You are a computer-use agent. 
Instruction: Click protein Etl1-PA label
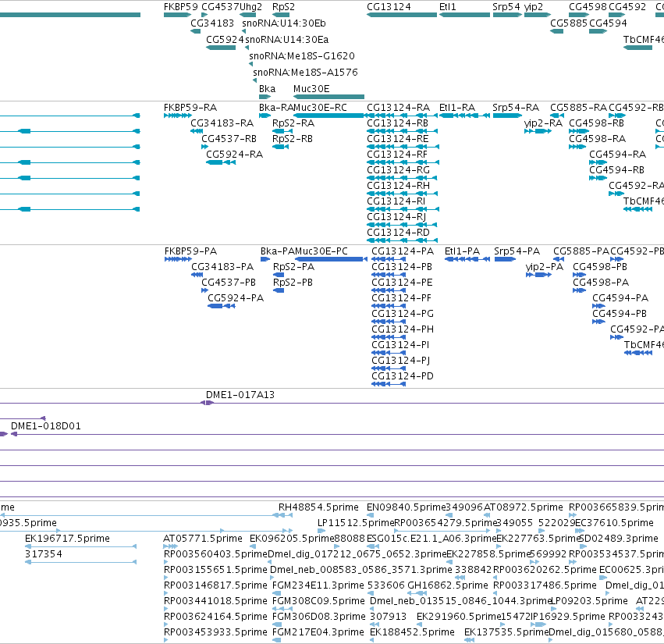[x=462, y=251]
